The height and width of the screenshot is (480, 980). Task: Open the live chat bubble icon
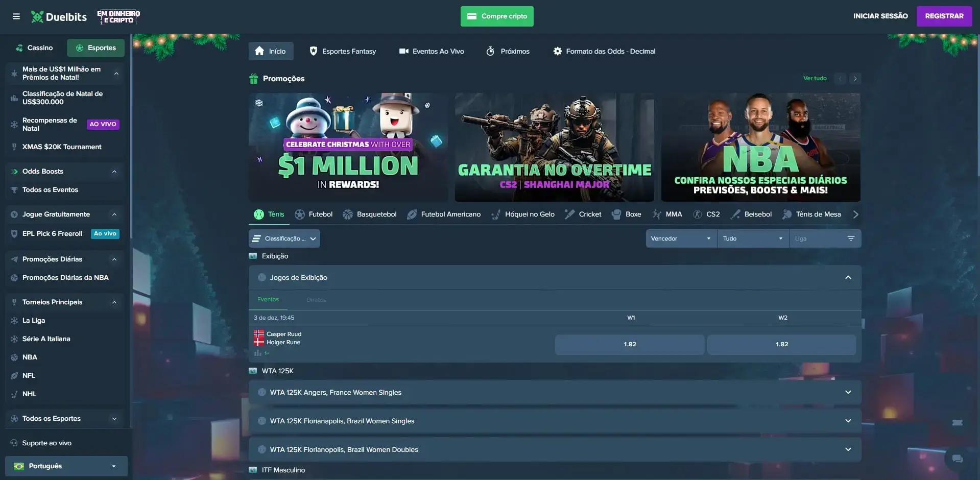pos(957,459)
